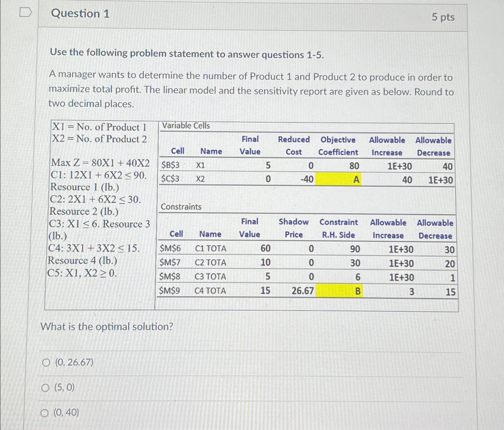Click the C1 TOTA row label
The height and width of the screenshot is (430, 504).
pyautogui.click(x=211, y=249)
